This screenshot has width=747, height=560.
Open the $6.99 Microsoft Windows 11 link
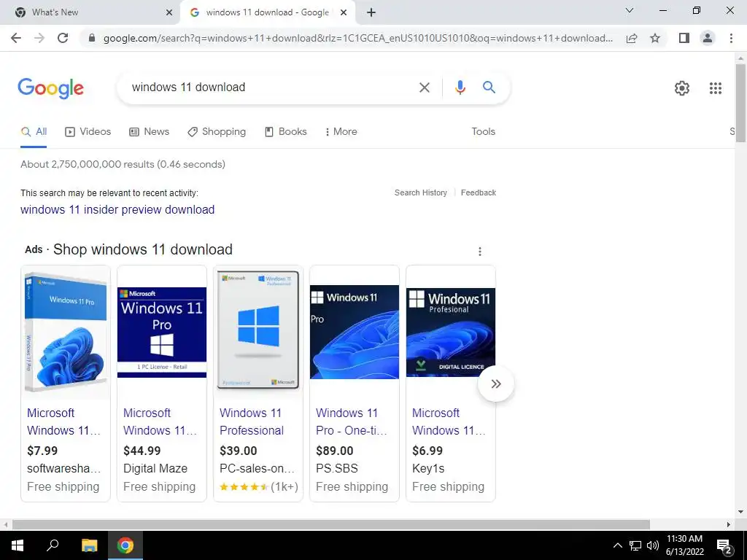(449, 422)
